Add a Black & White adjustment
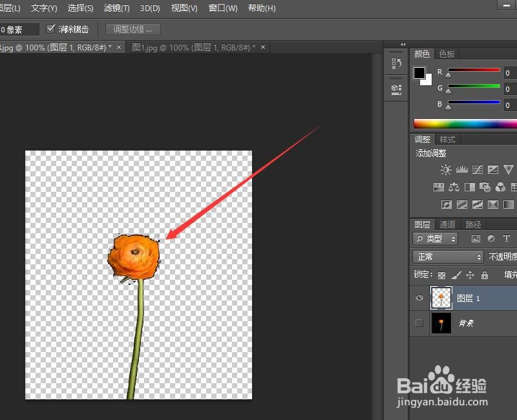This screenshot has height=420, width=517. coord(470,187)
